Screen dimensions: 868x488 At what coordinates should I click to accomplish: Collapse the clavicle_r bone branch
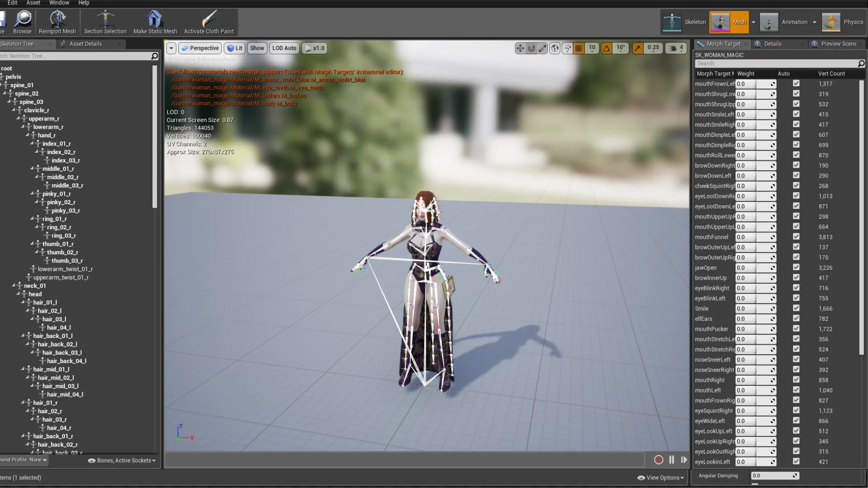pos(14,110)
